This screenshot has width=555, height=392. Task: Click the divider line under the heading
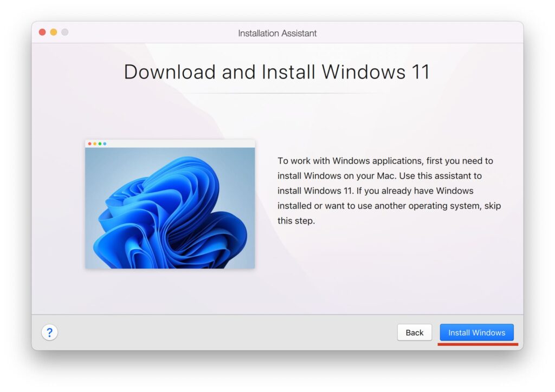click(277, 94)
